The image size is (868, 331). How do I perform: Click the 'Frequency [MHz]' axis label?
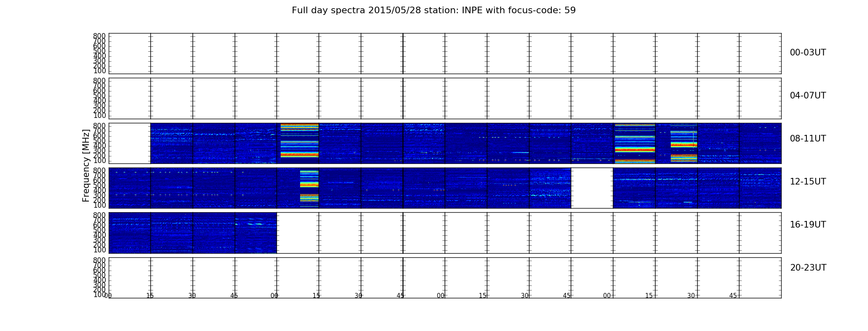click(86, 165)
